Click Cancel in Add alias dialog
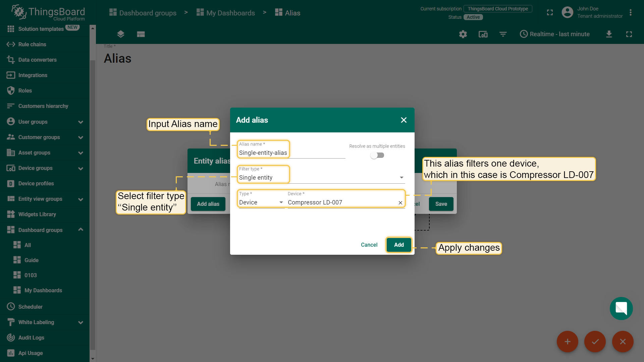The width and height of the screenshot is (644, 362). click(x=369, y=245)
